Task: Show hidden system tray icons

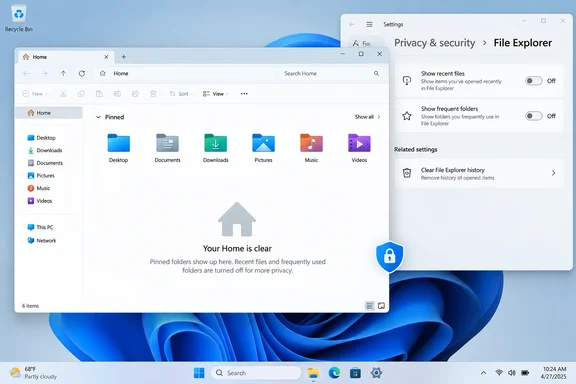Action: coord(483,373)
